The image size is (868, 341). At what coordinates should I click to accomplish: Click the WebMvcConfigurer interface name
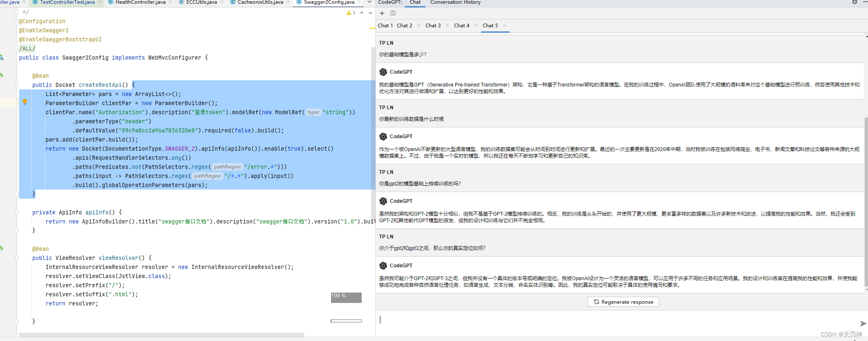(x=175, y=58)
